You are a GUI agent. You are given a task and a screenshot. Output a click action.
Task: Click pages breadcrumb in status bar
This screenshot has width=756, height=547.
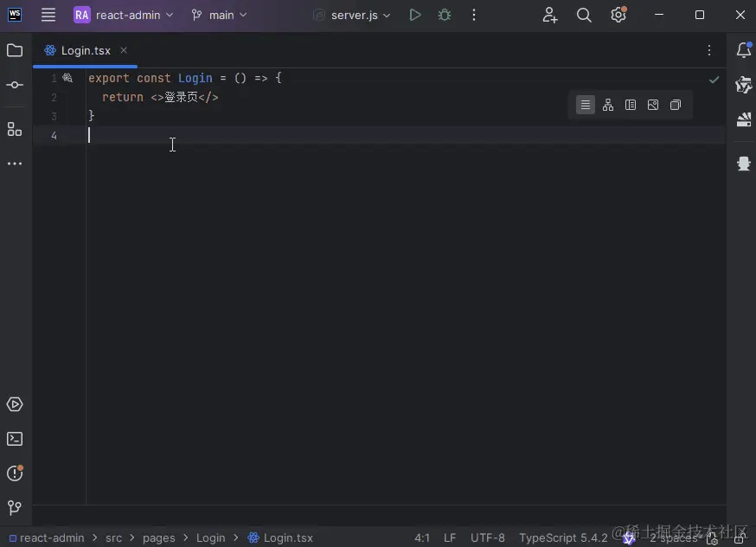click(x=158, y=537)
